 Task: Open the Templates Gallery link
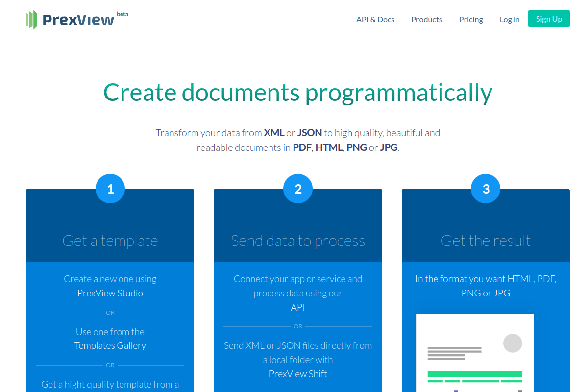110,345
